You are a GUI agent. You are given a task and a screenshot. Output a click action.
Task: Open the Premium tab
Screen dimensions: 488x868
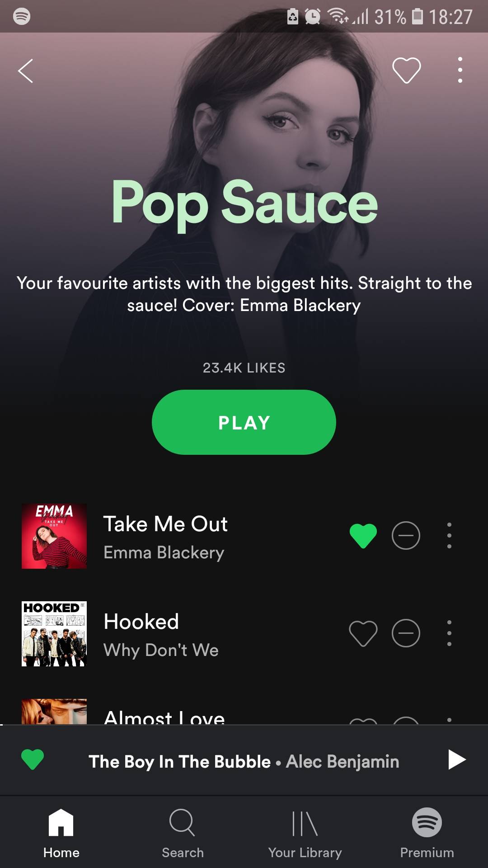tap(427, 834)
